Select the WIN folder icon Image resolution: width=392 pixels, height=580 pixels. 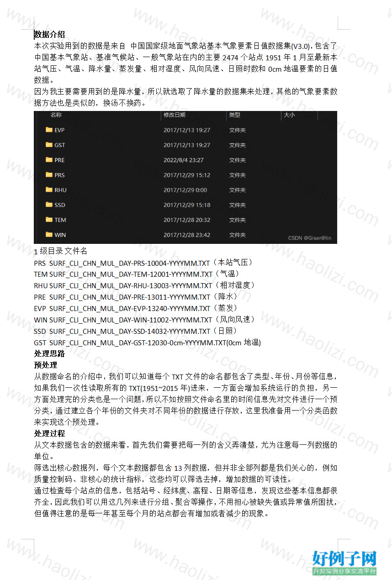49,235
